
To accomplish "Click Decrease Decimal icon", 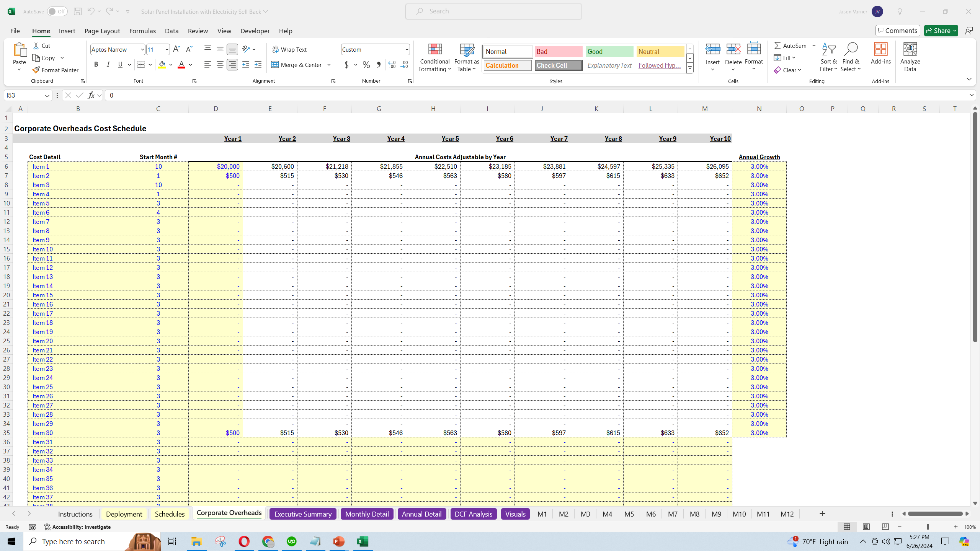I will pyautogui.click(x=404, y=65).
